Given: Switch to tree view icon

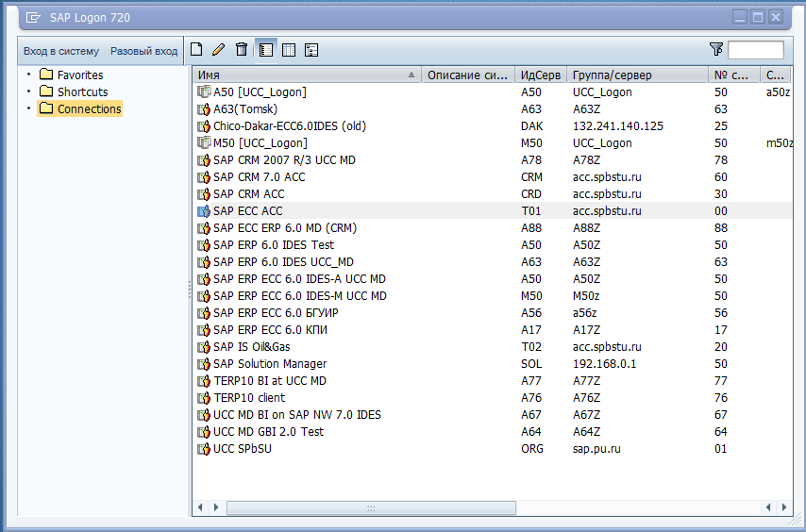Looking at the screenshot, I should (311, 50).
